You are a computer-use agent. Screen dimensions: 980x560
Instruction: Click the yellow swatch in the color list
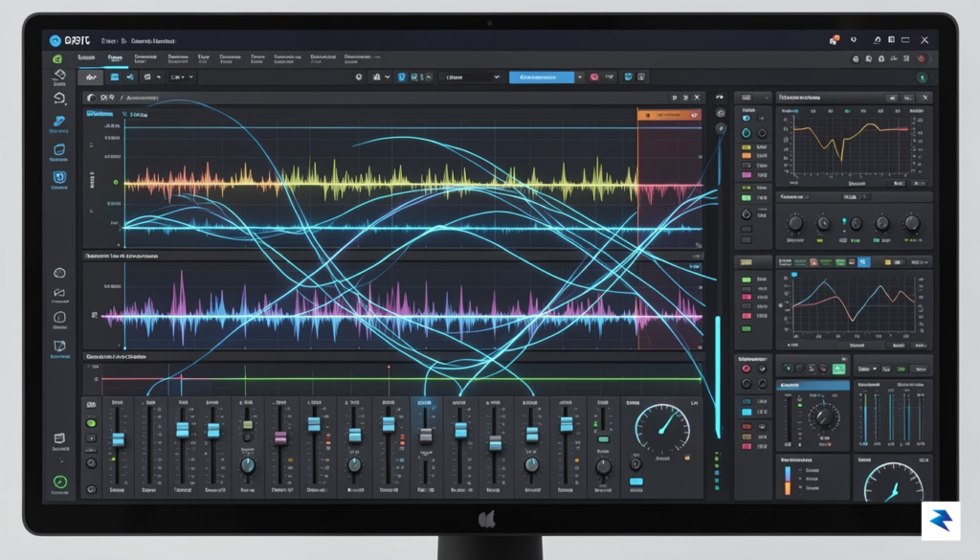click(x=746, y=147)
